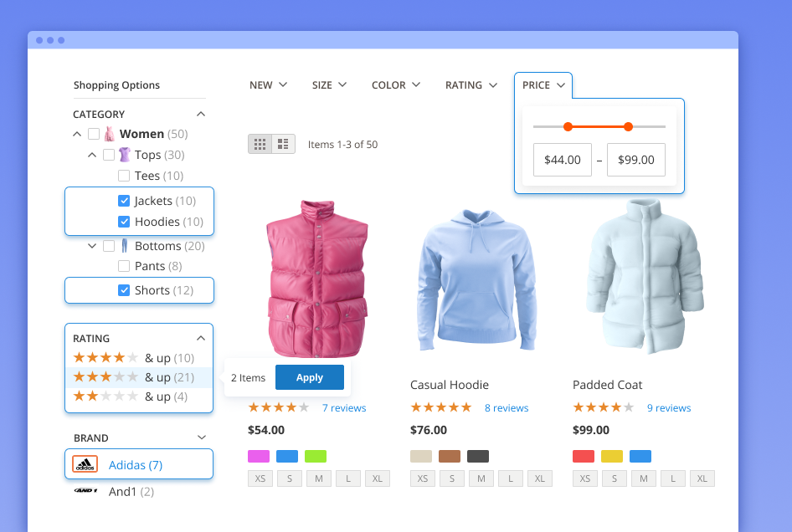This screenshot has height=532, width=792.
Task: Switch to list view layout
Action: (x=283, y=144)
